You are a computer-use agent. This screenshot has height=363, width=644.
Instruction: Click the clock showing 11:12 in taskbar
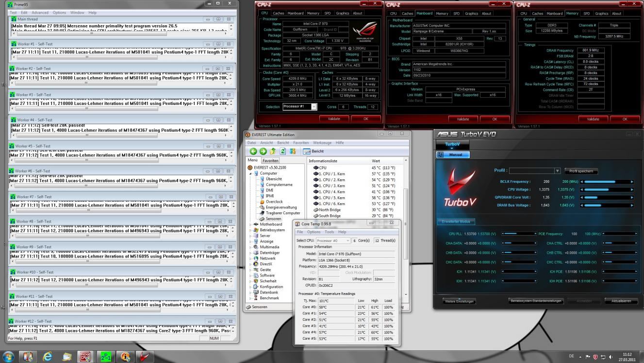pyautogui.click(x=627, y=354)
